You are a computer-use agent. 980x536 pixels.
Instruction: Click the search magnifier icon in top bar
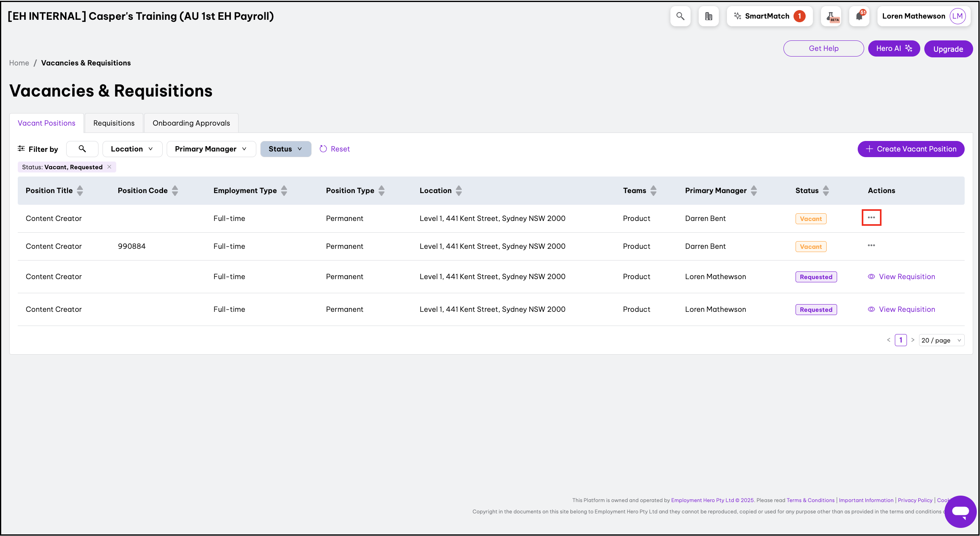(680, 16)
